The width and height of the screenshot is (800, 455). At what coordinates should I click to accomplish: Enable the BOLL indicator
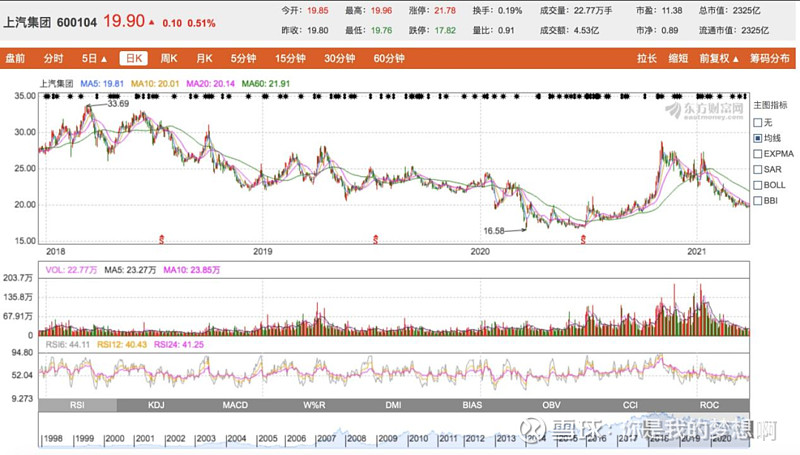758,185
